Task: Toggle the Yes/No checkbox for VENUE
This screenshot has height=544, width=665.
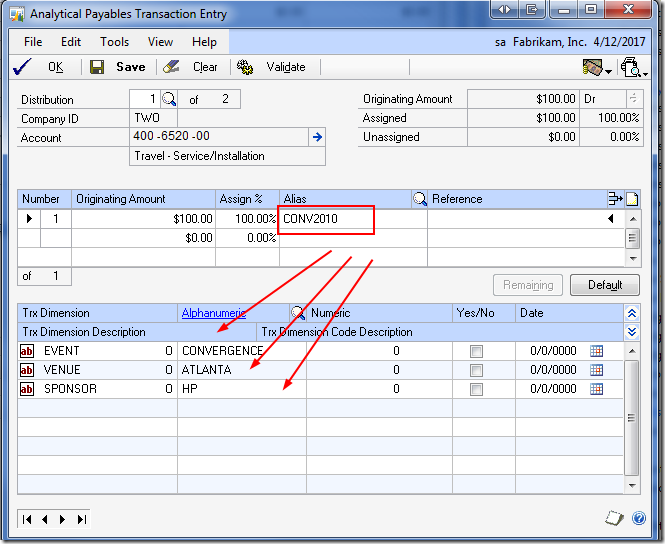Action: (x=476, y=370)
